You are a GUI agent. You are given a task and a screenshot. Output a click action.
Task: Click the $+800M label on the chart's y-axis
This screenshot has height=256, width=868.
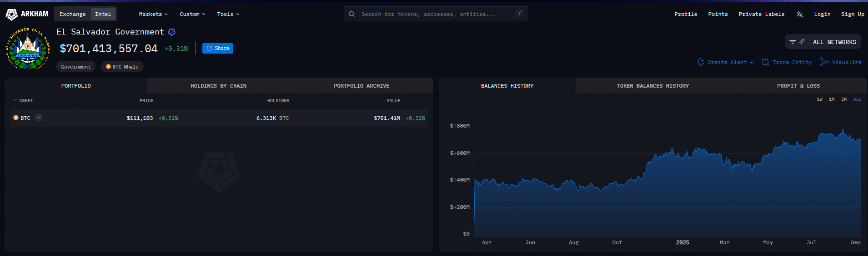[460, 126]
